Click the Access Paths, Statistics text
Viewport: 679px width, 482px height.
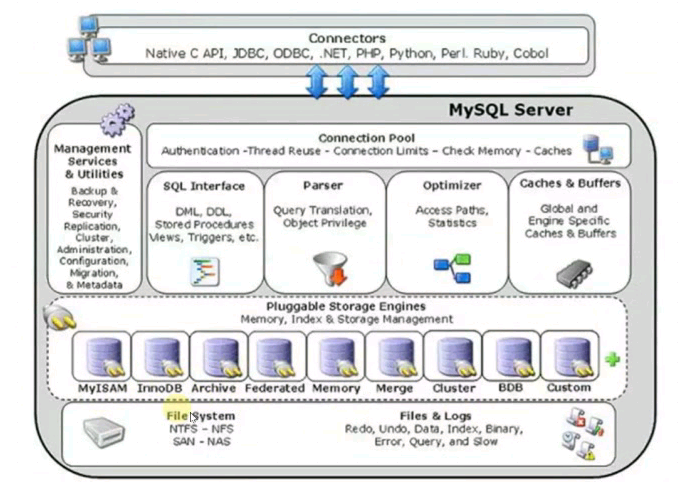click(452, 217)
